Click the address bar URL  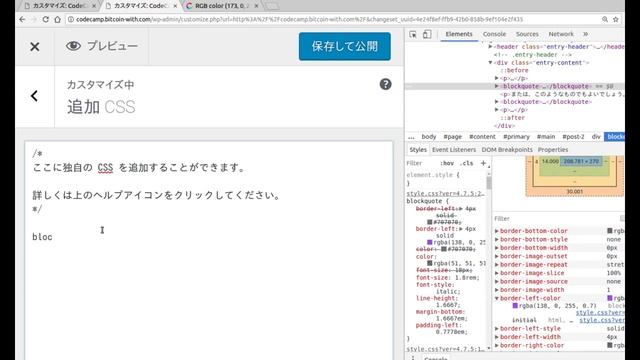point(300,19)
